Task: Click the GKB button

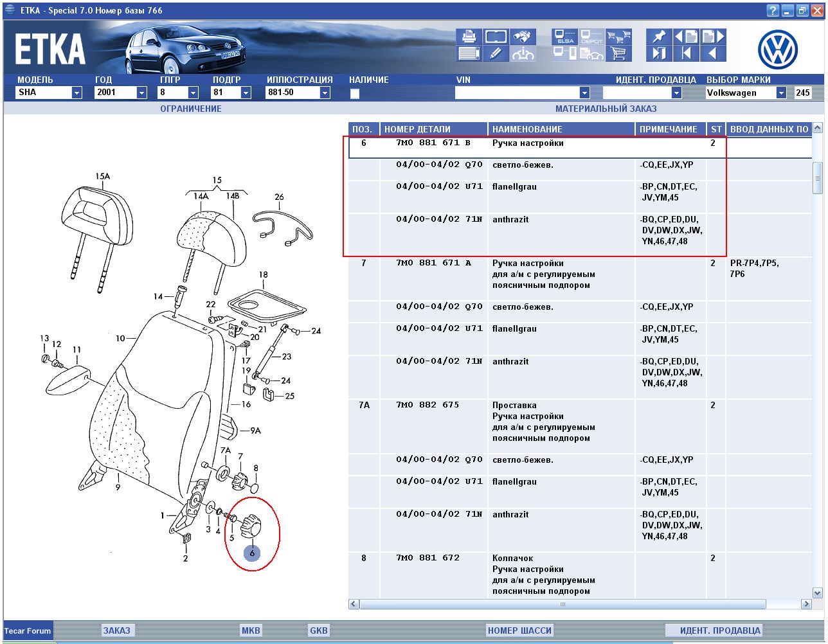Action: [x=319, y=631]
